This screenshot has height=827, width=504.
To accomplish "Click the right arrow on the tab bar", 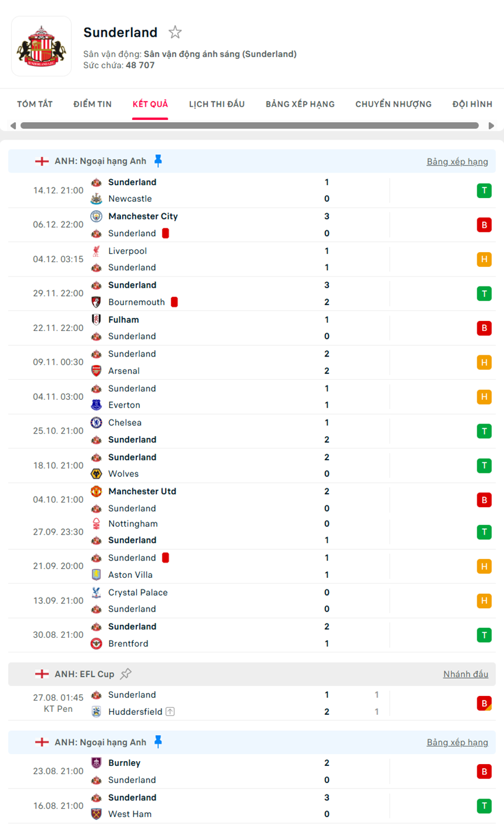I will (491, 125).
